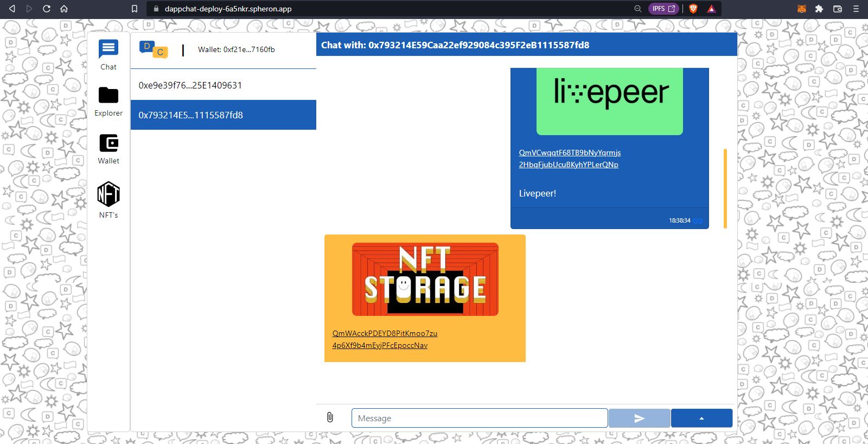Send the message with arrow button
The height and width of the screenshot is (444, 868).
click(x=639, y=418)
